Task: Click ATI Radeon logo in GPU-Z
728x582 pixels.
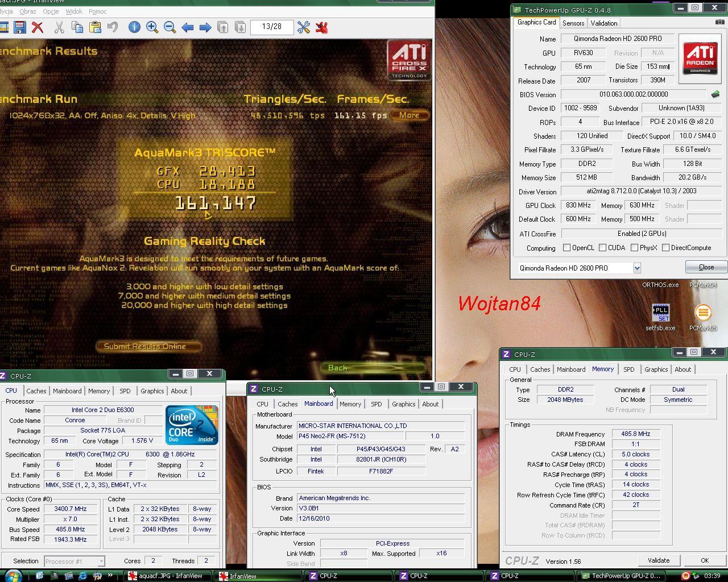Action: (x=700, y=59)
